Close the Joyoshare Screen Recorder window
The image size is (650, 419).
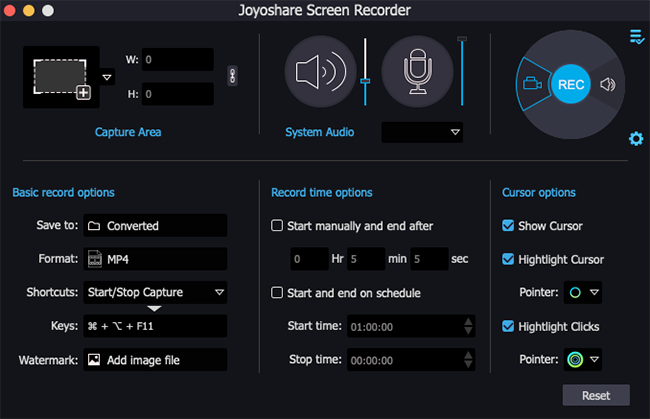click(x=10, y=10)
